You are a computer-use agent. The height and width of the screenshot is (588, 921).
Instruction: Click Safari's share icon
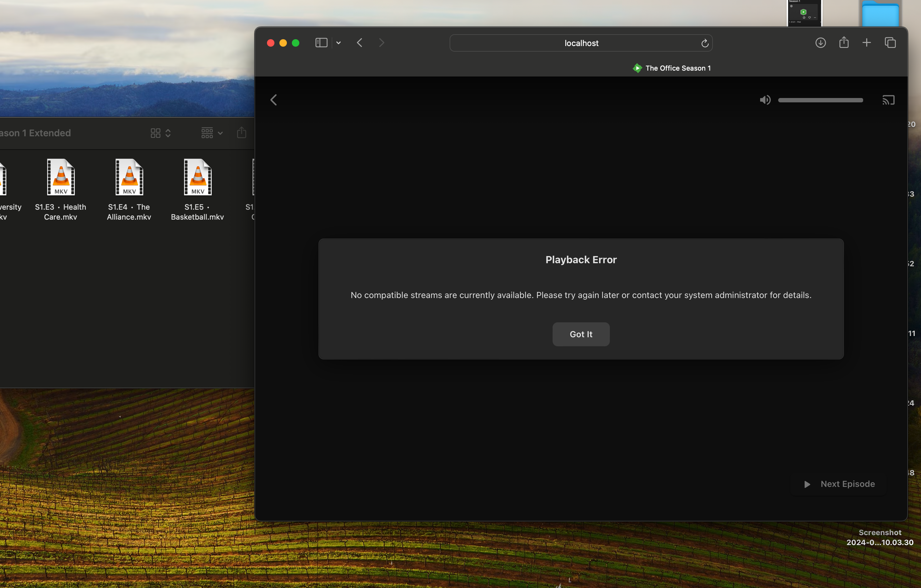(844, 42)
